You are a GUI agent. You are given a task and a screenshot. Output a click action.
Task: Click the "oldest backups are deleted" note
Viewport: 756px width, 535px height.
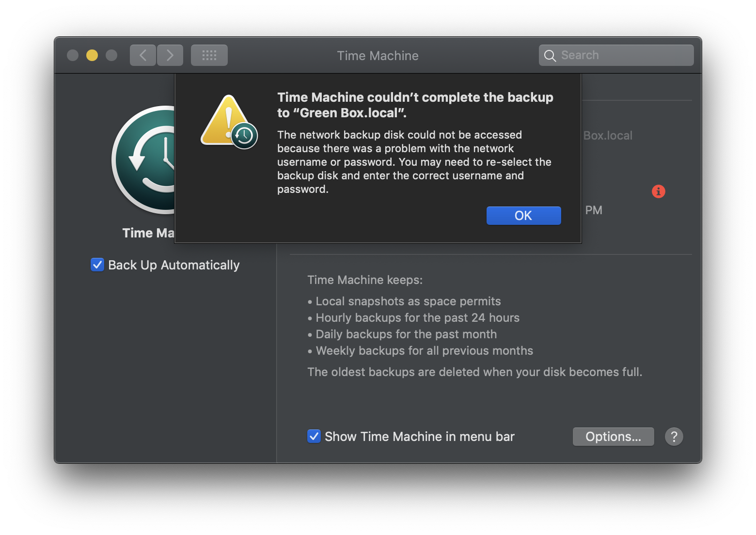click(475, 372)
